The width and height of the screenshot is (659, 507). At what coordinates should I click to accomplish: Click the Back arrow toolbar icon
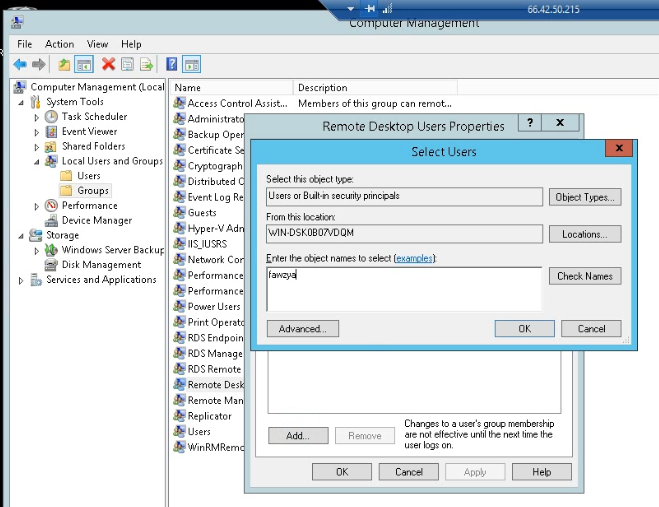pos(19,64)
